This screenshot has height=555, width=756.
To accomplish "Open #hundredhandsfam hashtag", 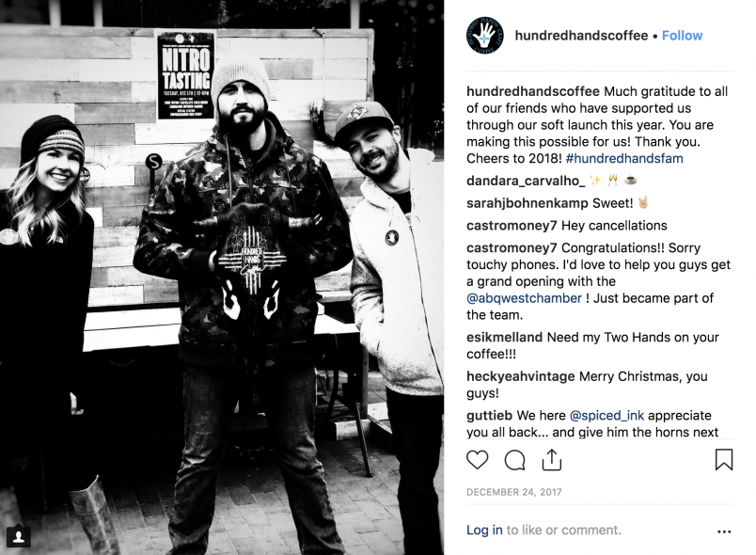I will 624,158.
